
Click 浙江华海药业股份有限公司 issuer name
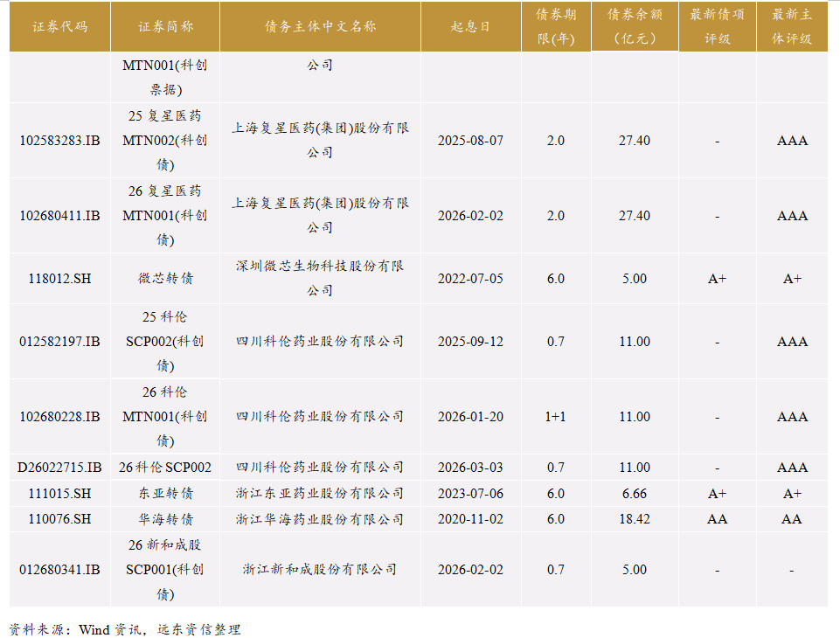pos(321,519)
